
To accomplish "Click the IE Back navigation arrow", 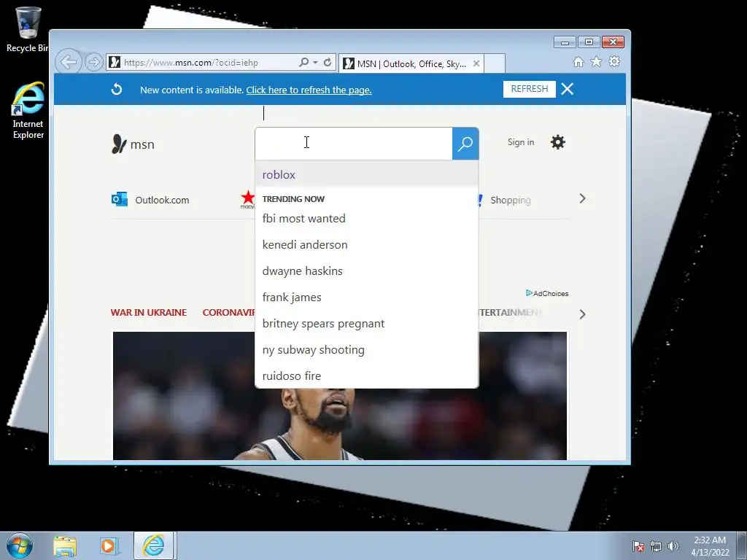I will tap(69, 62).
